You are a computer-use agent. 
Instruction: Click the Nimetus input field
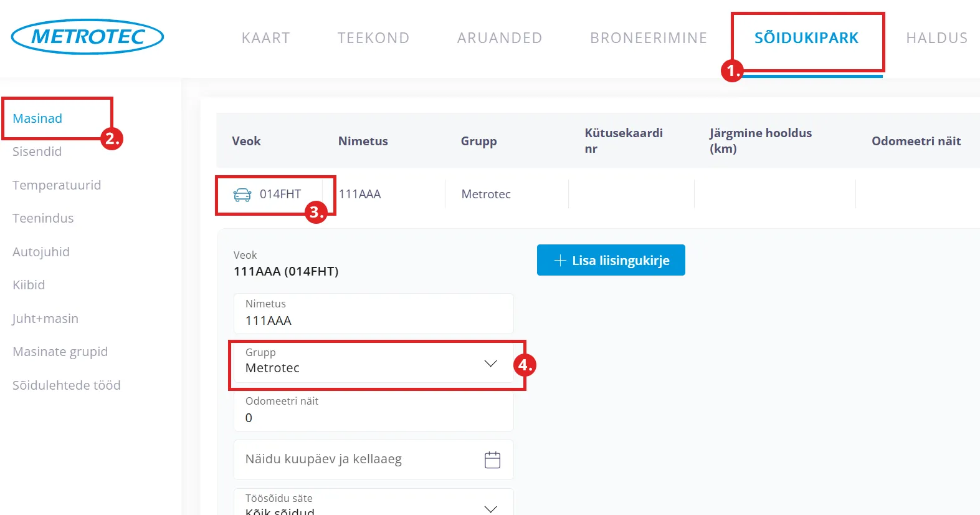[373, 320]
